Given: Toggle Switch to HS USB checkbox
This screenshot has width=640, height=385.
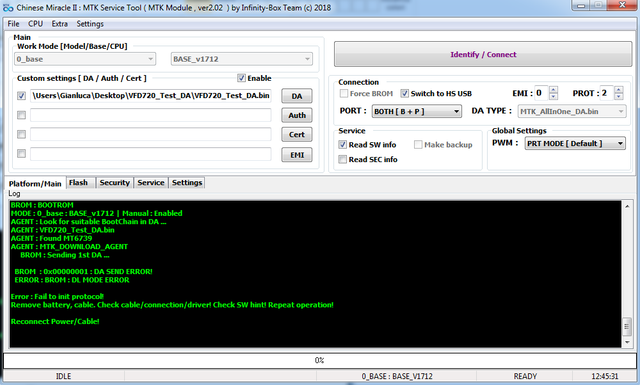Looking at the screenshot, I should tap(404, 93).
